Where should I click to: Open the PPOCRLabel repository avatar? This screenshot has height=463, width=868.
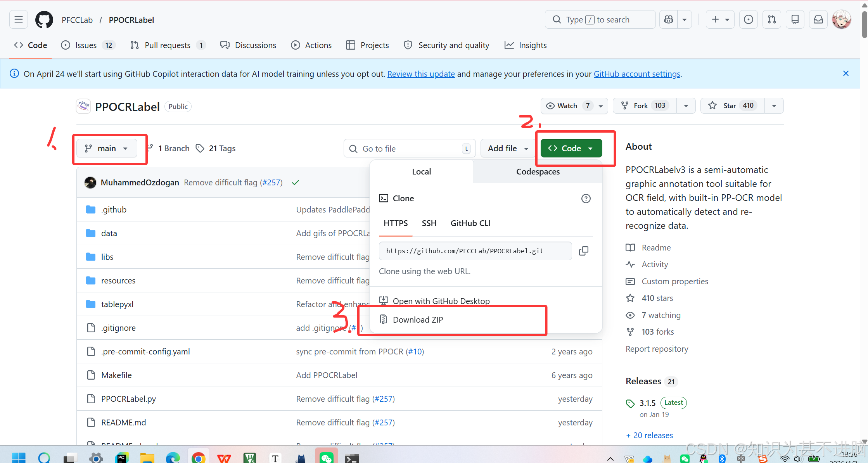pyautogui.click(x=83, y=106)
